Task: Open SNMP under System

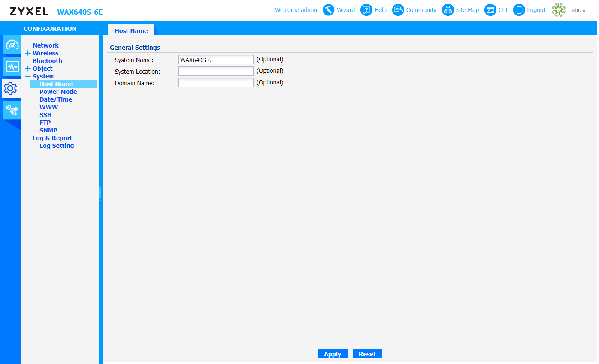Action: [48, 130]
